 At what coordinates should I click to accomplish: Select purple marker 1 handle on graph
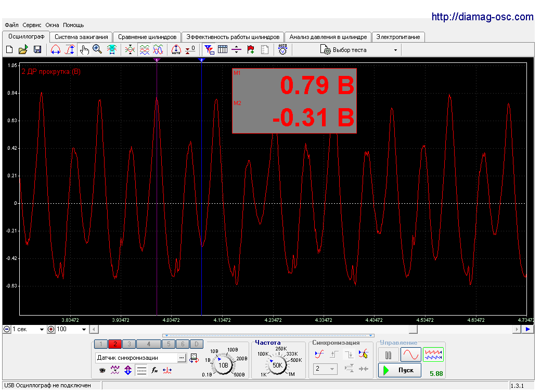click(157, 60)
